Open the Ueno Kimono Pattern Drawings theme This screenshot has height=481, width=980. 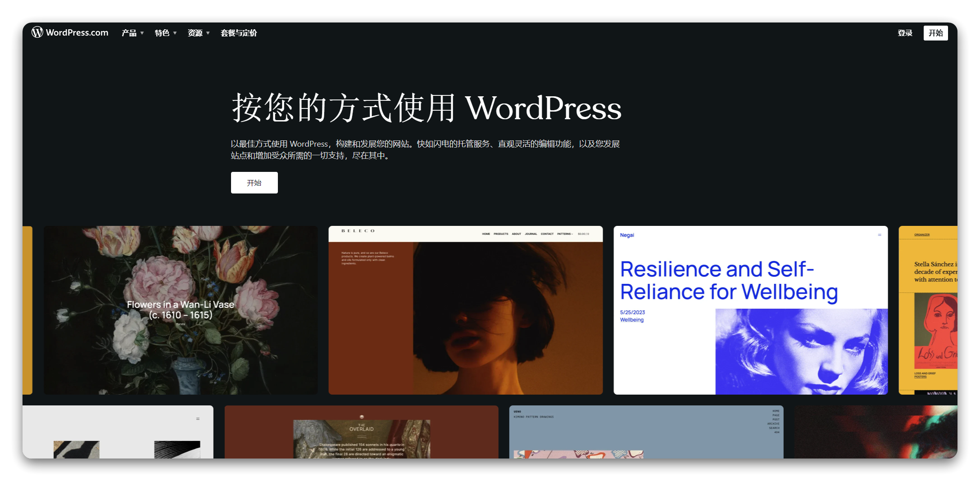[x=646, y=432]
